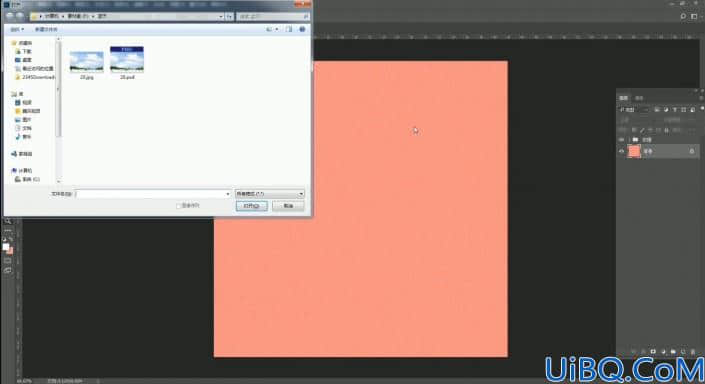Add a layer style with fx icon
The image size is (705, 384).
[643, 352]
